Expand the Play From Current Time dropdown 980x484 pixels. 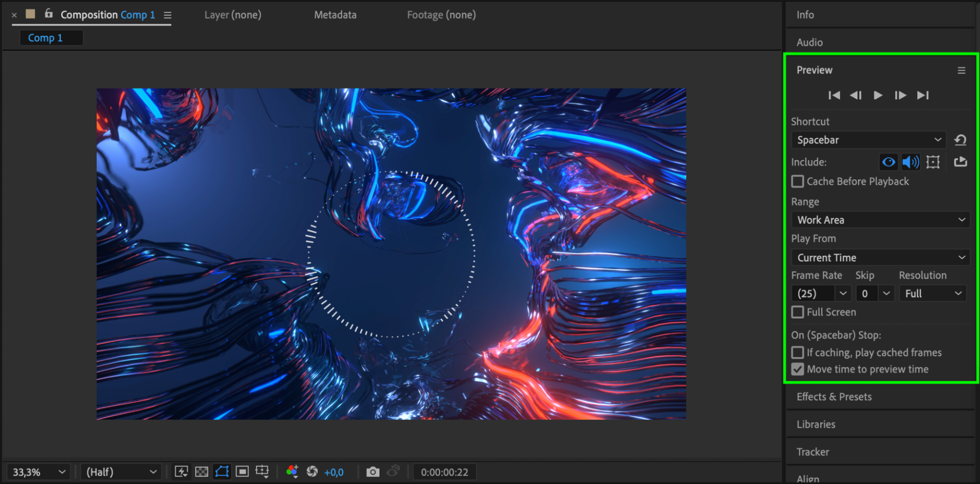(x=880, y=258)
